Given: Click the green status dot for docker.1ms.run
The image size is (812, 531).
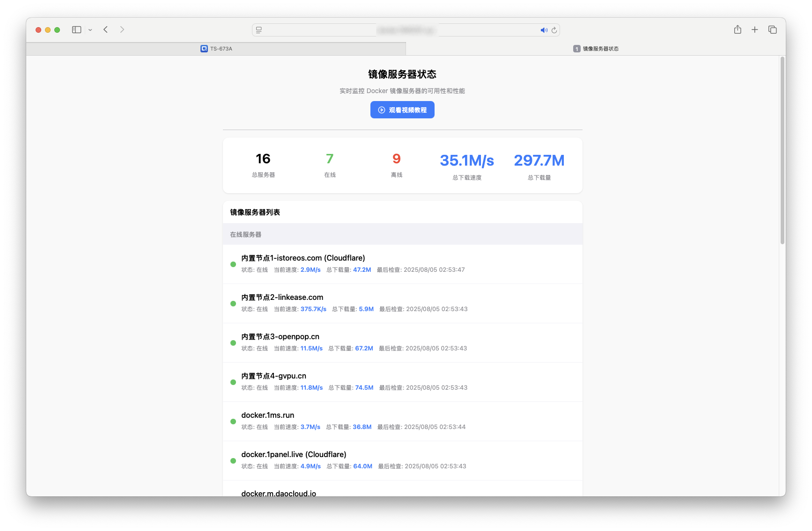Looking at the screenshot, I should click(233, 421).
